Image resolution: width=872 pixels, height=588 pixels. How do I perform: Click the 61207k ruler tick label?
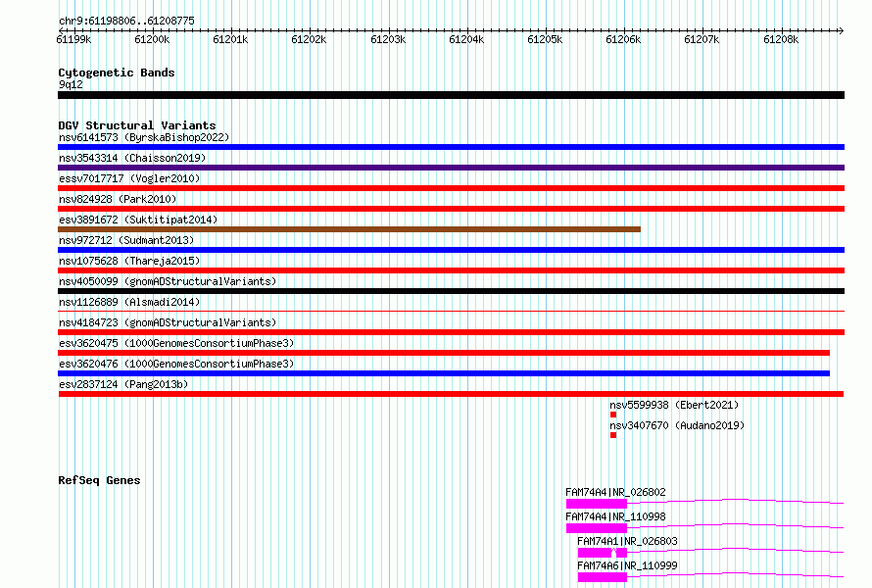(x=702, y=39)
